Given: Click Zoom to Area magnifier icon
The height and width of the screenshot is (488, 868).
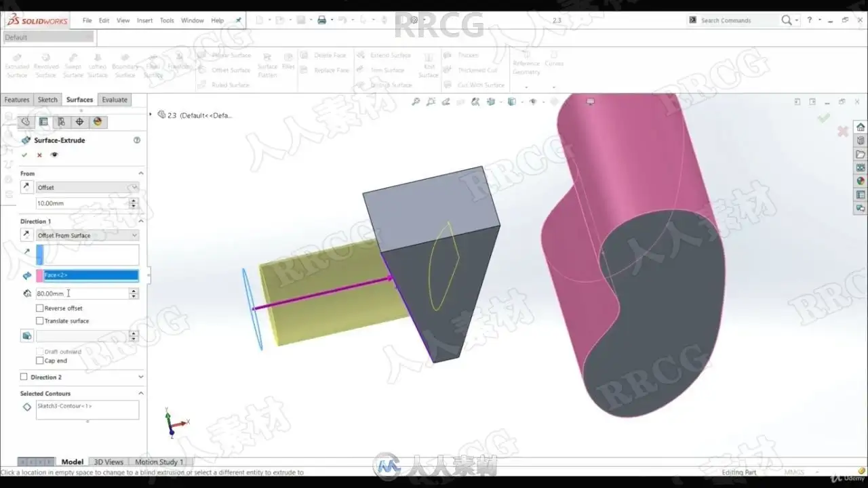Looking at the screenshot, I should tap(431, 102).
